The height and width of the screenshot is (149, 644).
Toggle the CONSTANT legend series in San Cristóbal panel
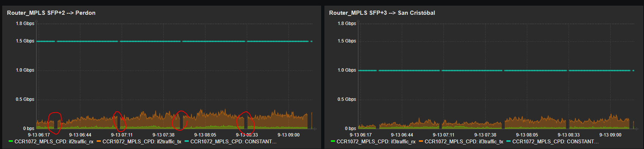pyautogui.click(x=556, y=141)
